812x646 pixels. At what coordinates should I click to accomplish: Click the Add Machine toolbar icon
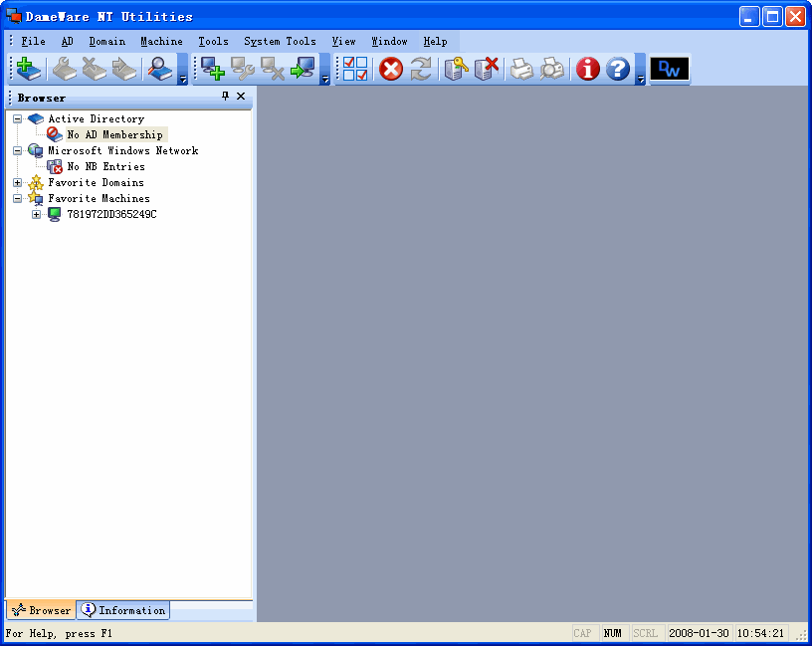tap(213, 69)
